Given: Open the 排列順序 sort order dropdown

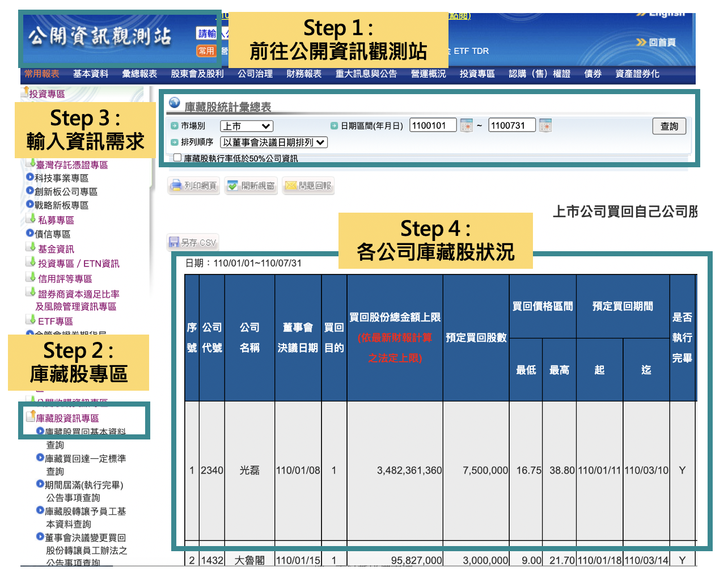Looking at the screenshot, I should pos(274,142).
